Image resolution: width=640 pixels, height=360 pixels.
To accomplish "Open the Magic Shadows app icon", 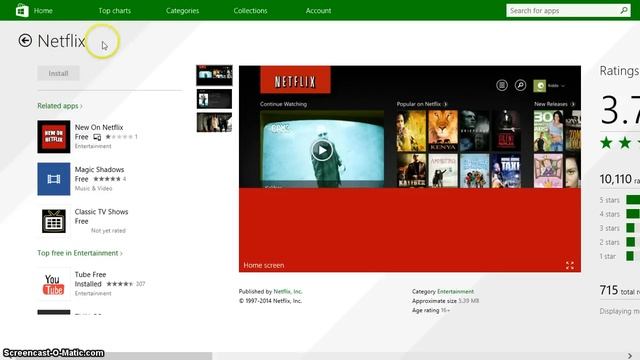I will 54,179.
